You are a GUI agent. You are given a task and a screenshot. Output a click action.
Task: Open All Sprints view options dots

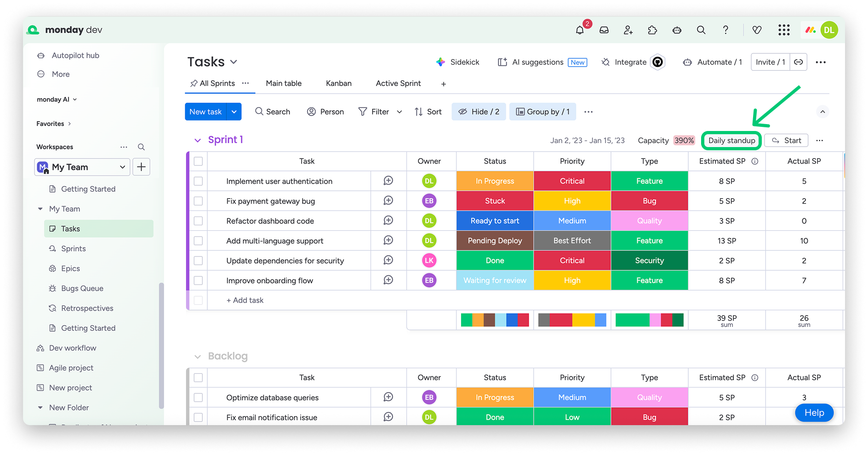[246, 83]
